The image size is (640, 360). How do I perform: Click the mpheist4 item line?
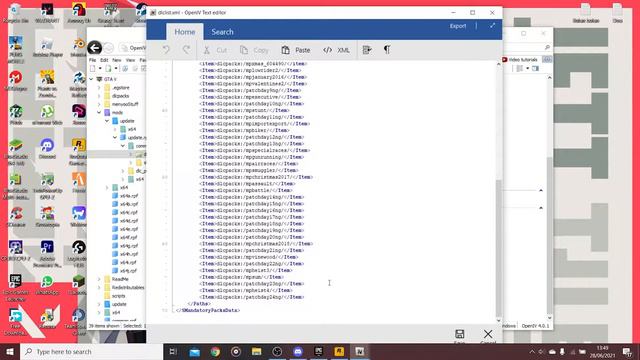coord(245,290)
